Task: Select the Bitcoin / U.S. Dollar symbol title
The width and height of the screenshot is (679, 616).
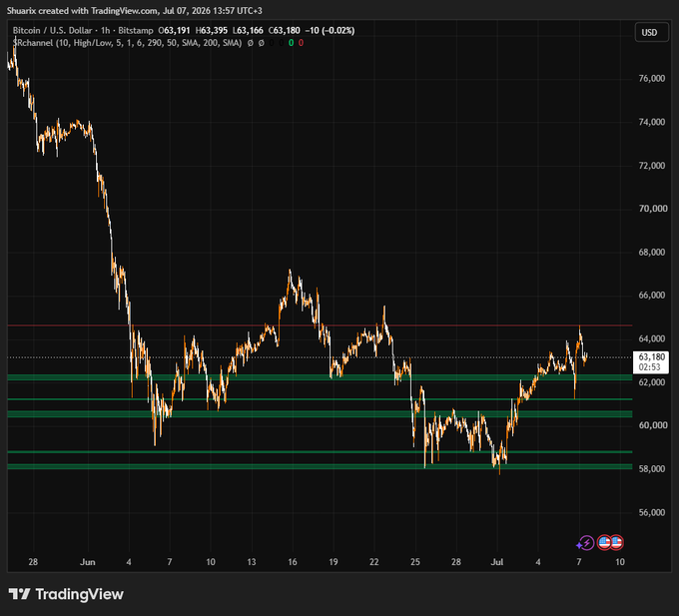Action: [x=52, y=30]
